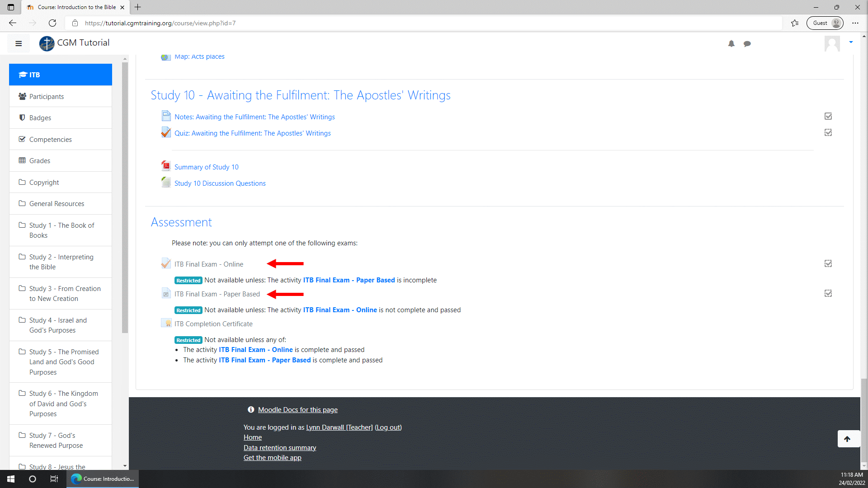Open ITB Final Exam - Paper Based activity
The width and height of the screenshot is (868, 488).
(217, 294)
